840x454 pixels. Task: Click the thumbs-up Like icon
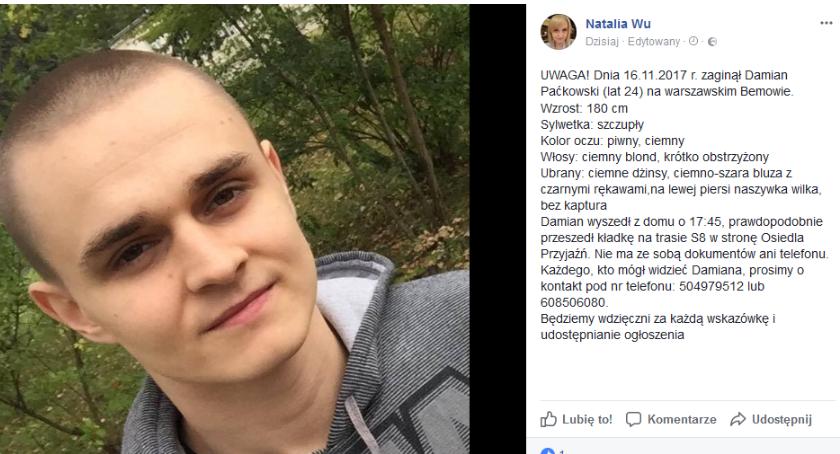tap(549, 419)
